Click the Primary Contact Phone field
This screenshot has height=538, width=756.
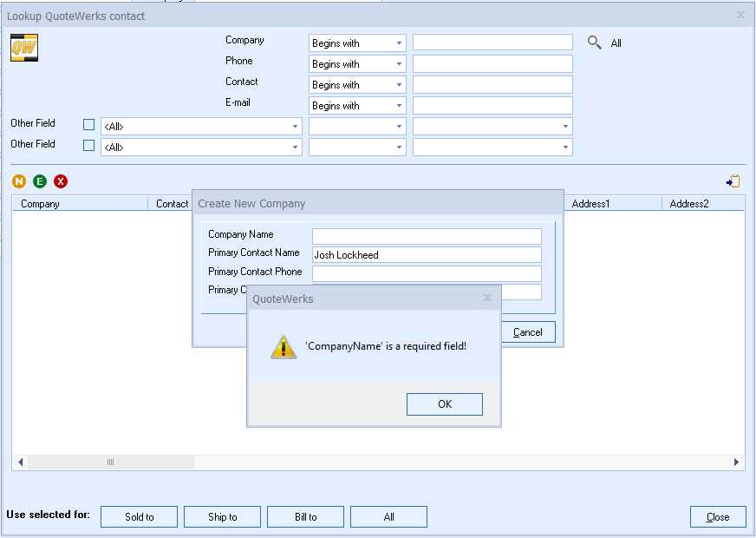click(x=427, y=273)
